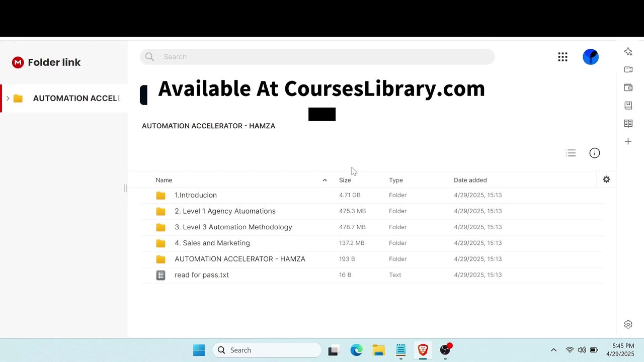Open Task View from the taskbar
The height and width of the screenshot is (362, 644).
[x=333, y=350]
